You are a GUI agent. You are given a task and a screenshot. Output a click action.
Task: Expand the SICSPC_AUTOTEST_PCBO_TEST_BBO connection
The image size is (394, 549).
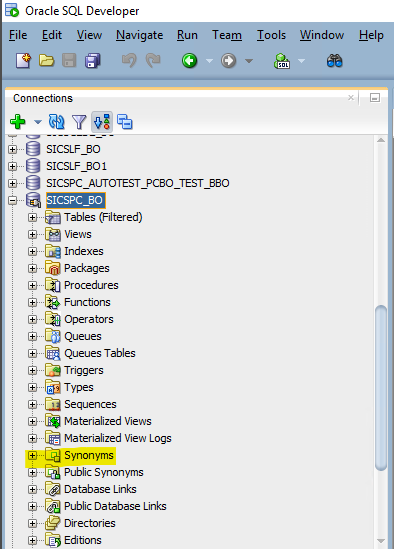point(13,183)
